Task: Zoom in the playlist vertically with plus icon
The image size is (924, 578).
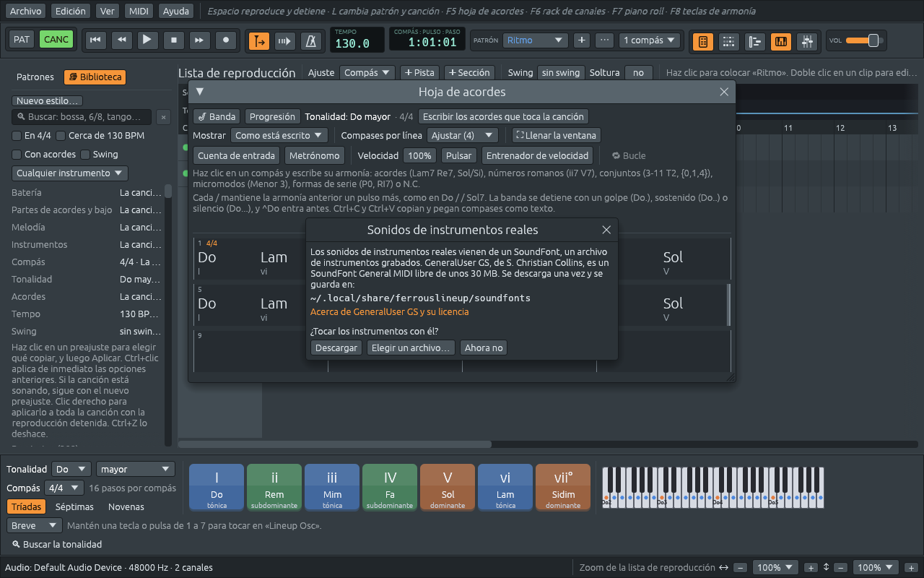Action: (911, 568)
